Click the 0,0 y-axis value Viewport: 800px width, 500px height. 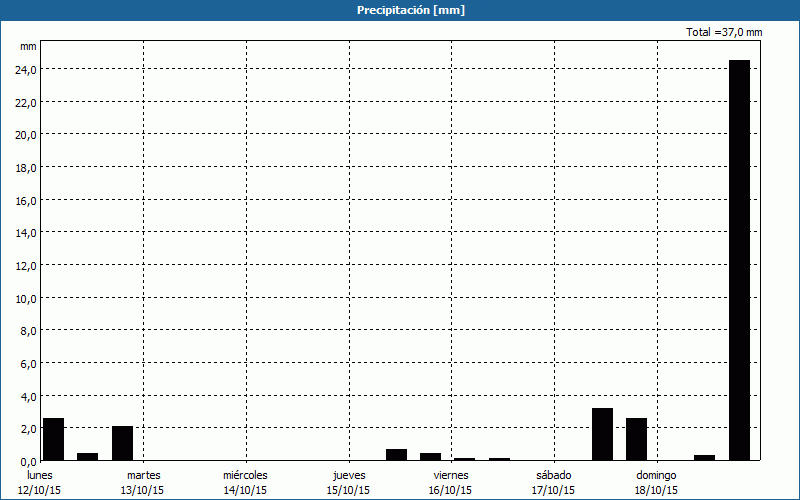(28, 462)
